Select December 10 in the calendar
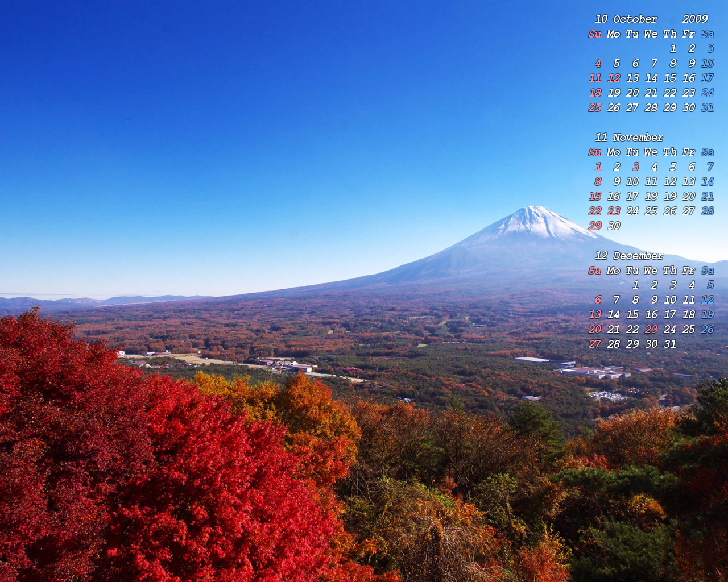 coord(670,300)
